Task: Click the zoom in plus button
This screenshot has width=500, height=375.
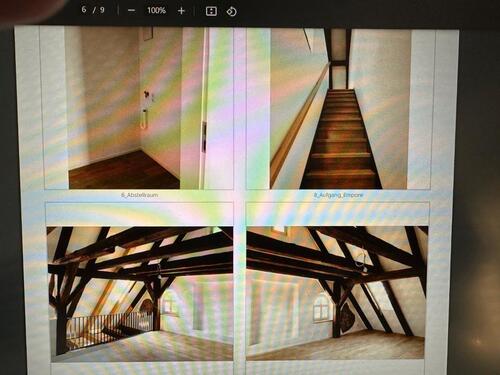Action: pyautogui.click(x=181, y=11)
